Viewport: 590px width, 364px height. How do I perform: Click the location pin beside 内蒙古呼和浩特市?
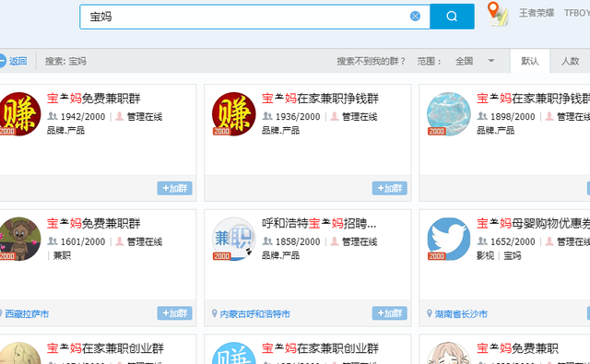tap(215, 313)
